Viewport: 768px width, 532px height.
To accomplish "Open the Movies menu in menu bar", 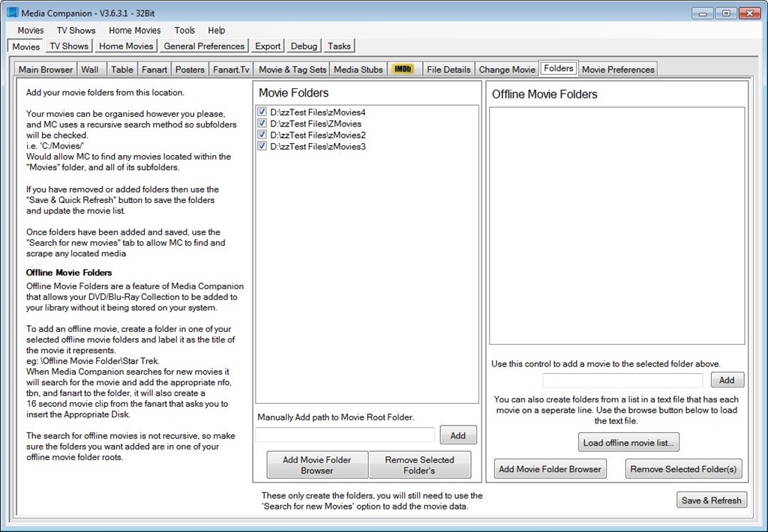I will click(30, 30).
